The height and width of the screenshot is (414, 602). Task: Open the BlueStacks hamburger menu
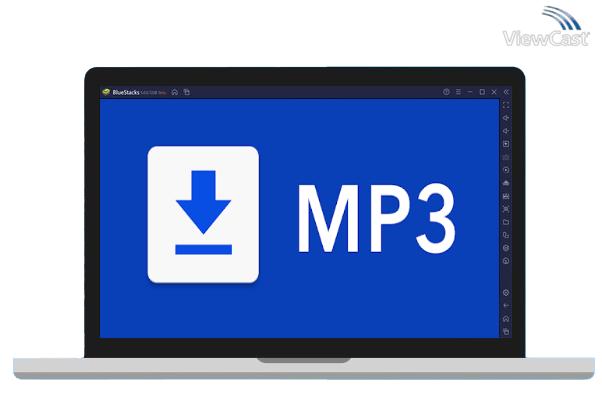(x=458, y=92)
